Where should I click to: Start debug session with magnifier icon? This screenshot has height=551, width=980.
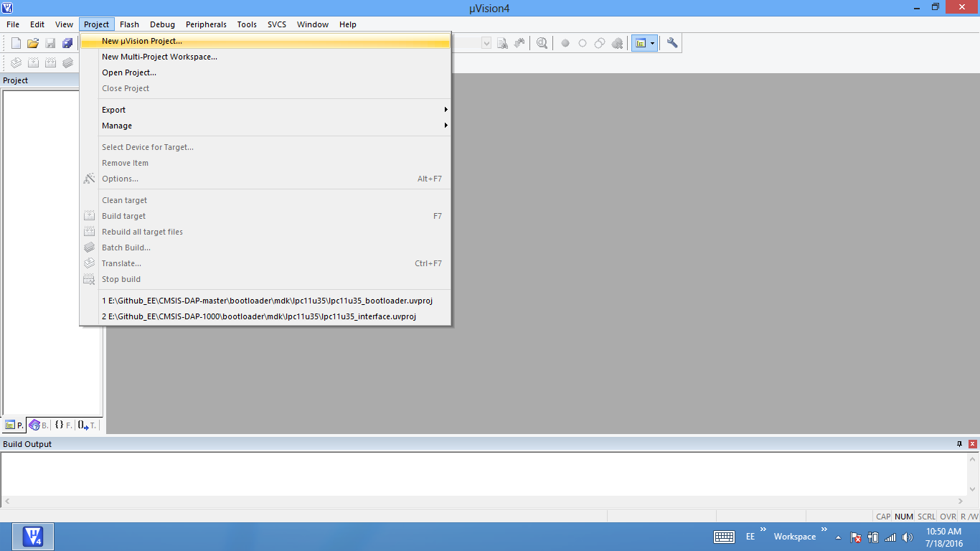click(x=542, y=43)
